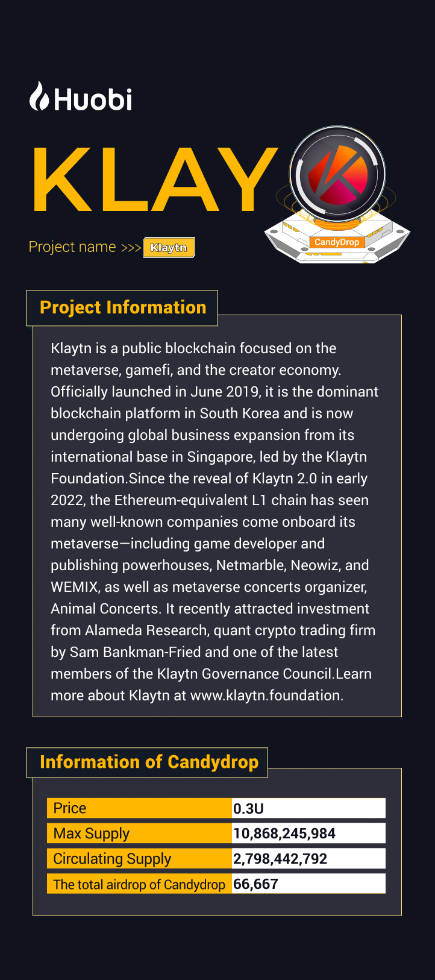This screenshot has width=435, height=980.
Task: Click the orange CandyDrop label on pedestal
Action: pyautogui.click(x=337, y=242)
